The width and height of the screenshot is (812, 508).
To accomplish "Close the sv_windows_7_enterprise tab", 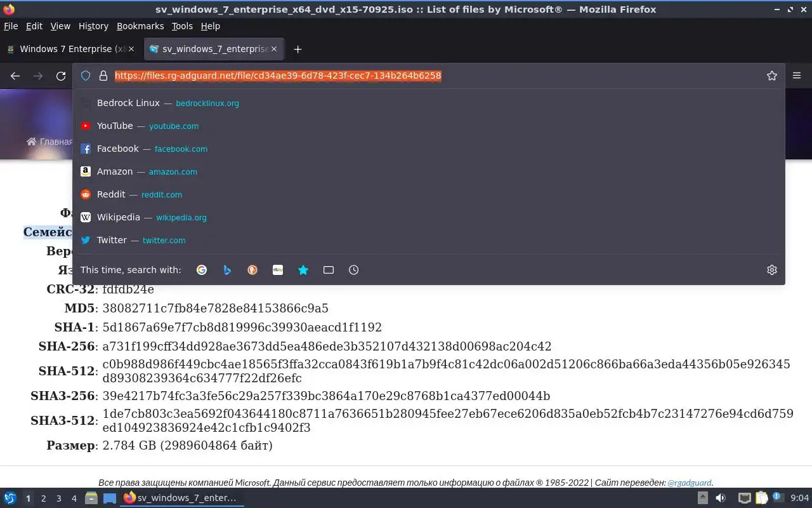I will (274, 49).
